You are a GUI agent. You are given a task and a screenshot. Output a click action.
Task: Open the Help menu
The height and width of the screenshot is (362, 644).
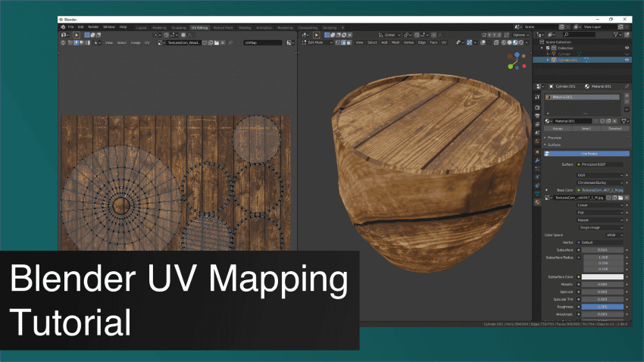123,27
